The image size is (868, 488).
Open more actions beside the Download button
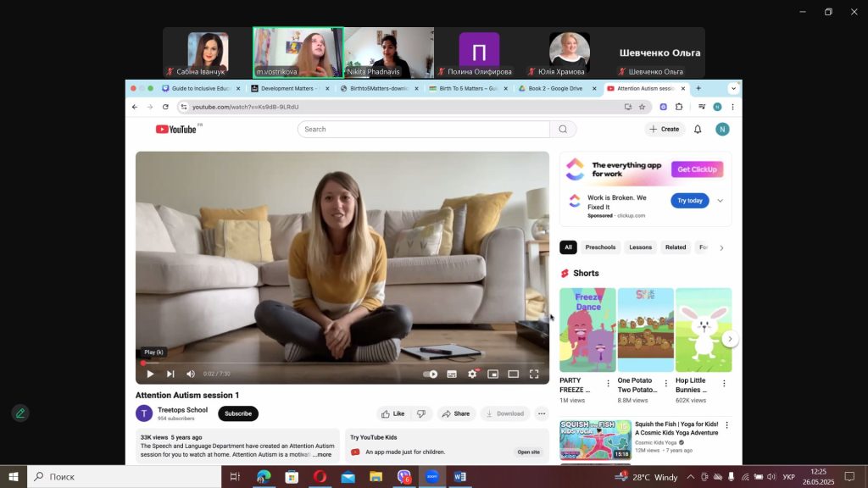[x=542, y=413]
